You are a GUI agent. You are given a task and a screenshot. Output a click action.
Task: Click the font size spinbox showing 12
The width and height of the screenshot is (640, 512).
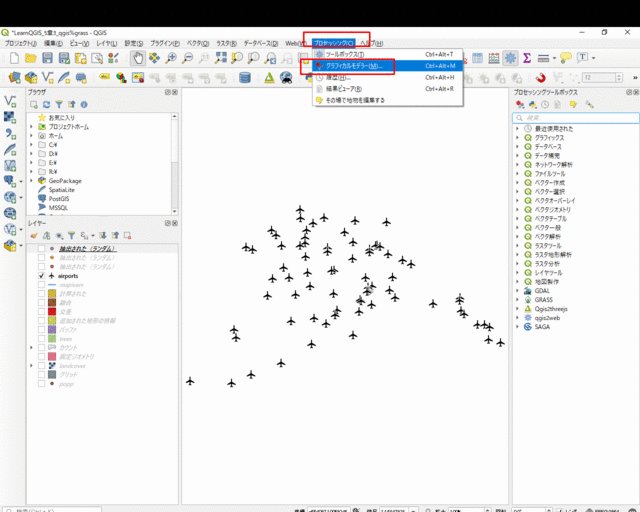pos(602,77)
